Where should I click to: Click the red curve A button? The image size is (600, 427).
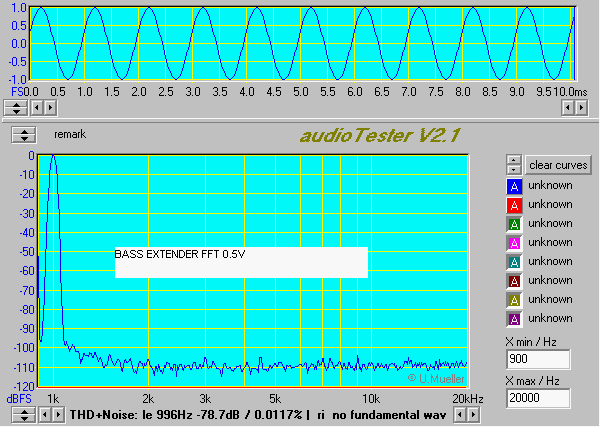514,205
